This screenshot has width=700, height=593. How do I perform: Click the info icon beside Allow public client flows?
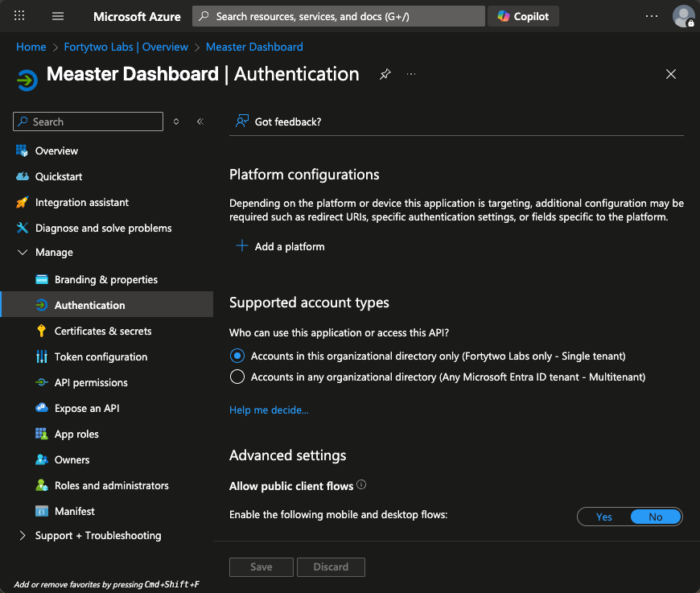coord(361,485)
